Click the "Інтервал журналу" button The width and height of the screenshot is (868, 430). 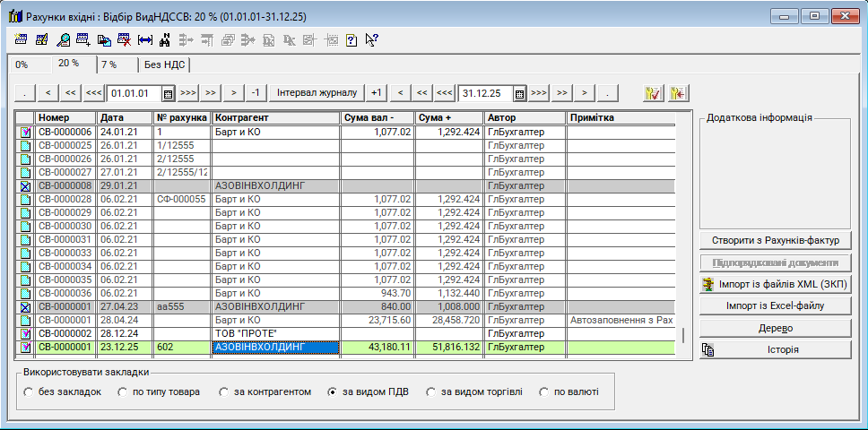pyautogui.click(x=317, y=92)
